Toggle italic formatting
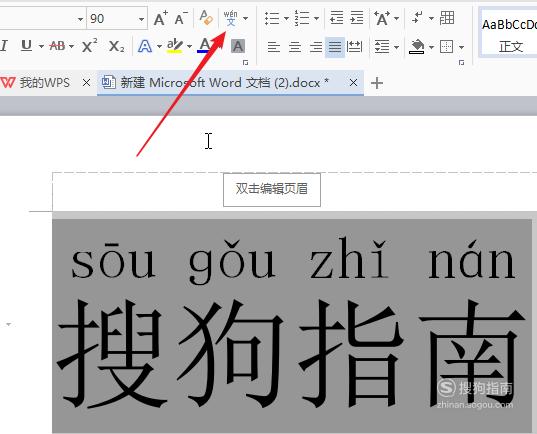 coord(4,46)
